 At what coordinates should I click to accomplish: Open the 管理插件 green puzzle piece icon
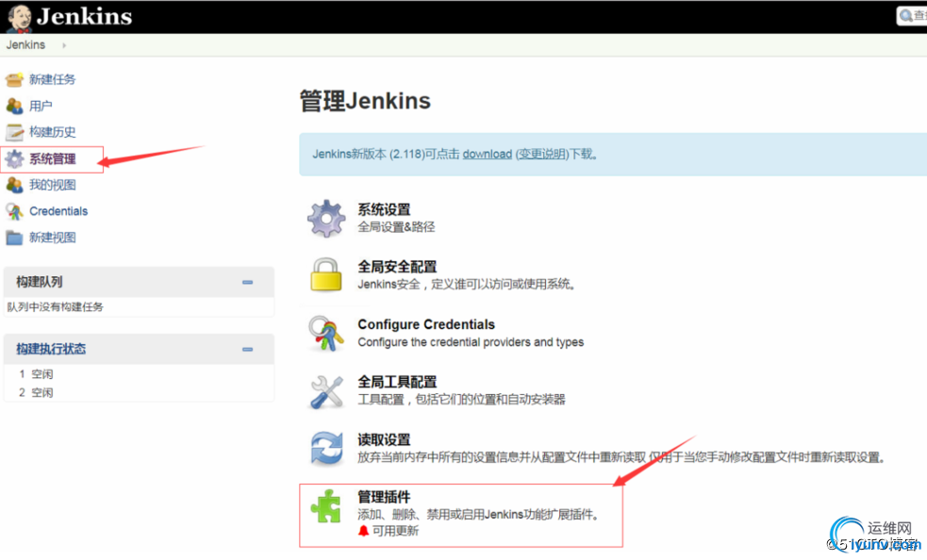point(326,505)
